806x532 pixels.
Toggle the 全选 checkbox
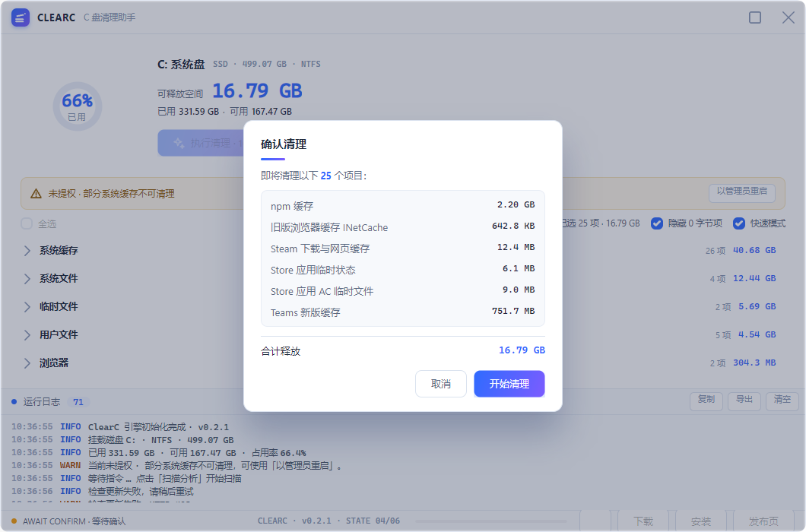(27, 223)
